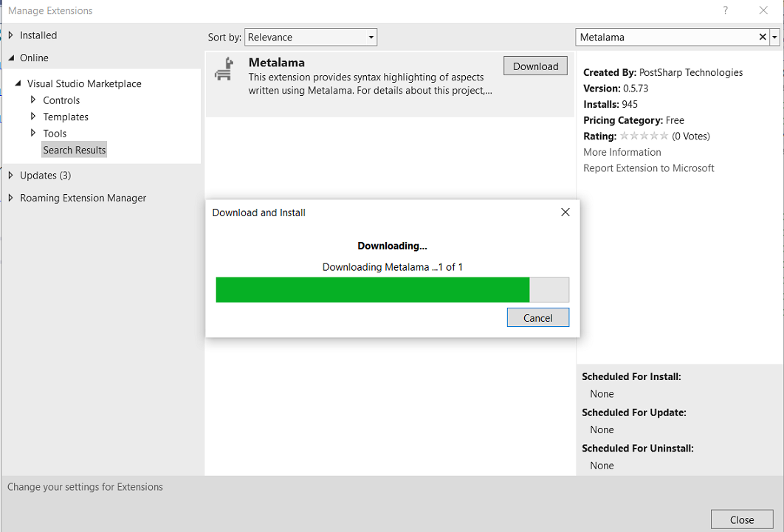This screenshot has width=784, height=532.
Task: Clear the Metalama search text with X
Action: tap(763, 37)
